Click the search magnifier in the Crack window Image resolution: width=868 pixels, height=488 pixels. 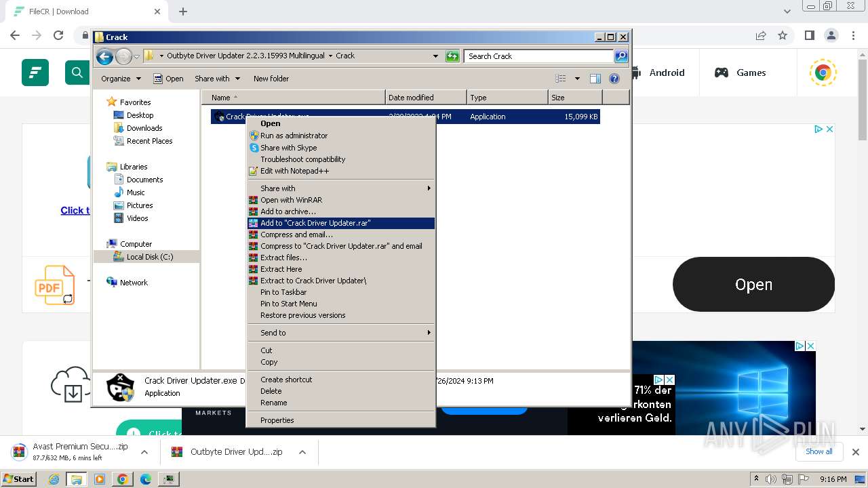tap(621, 56)
